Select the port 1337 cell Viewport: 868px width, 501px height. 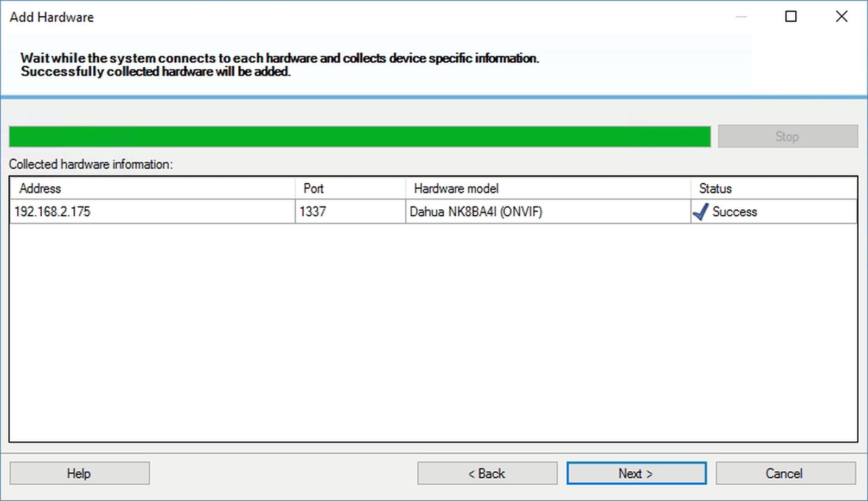tap(350, 211)
